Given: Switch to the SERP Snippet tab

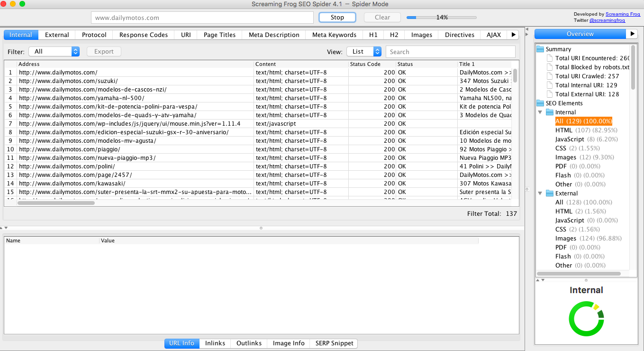Looking at the screenshot, I should (334, 343).
